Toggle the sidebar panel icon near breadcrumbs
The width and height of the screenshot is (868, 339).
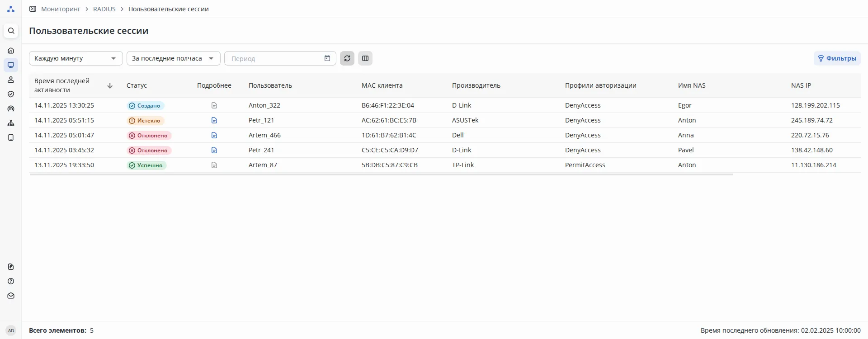tap(33, 9)
